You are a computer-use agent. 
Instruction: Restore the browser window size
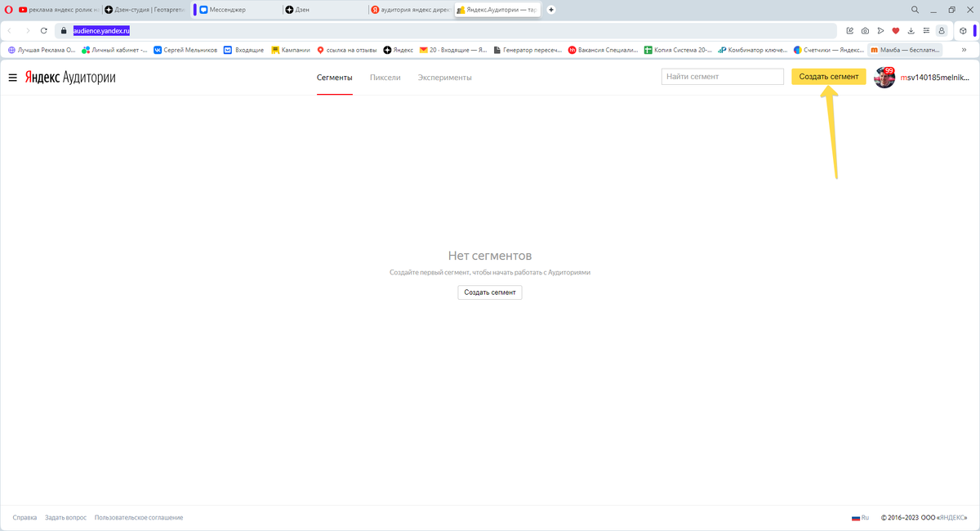[951, 10]
